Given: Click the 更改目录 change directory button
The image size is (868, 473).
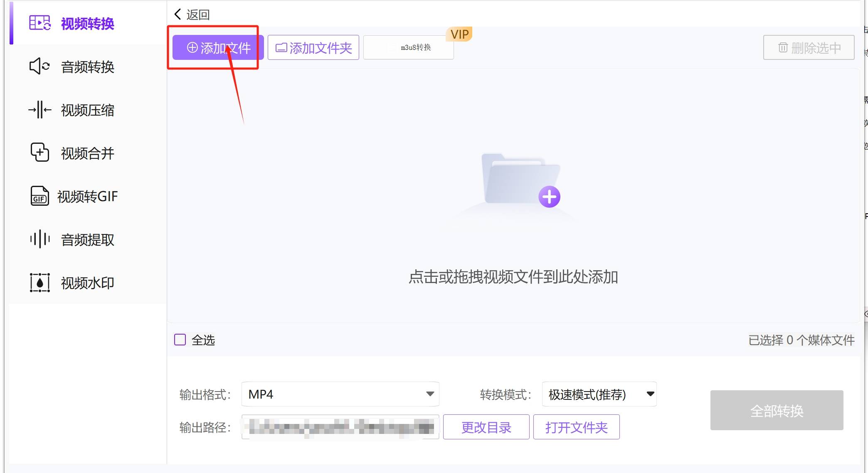Looking at the screenshot, I should [486, 427].
